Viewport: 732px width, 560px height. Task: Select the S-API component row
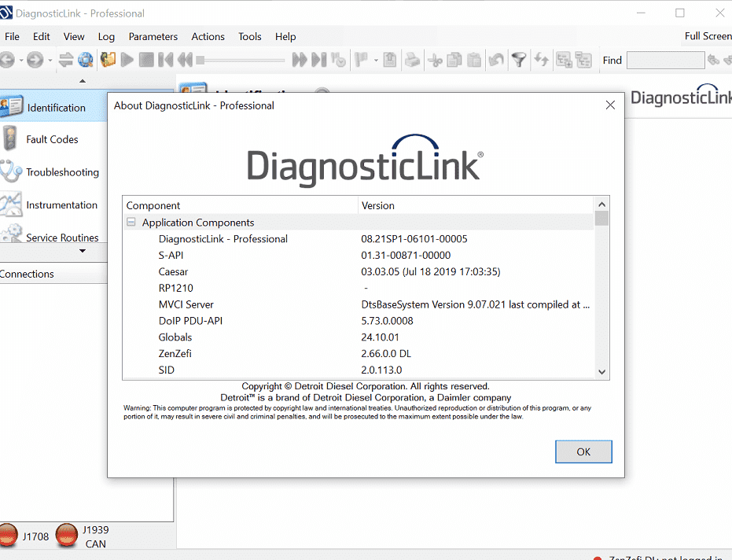pyautogui.click(x=359, y=256)
